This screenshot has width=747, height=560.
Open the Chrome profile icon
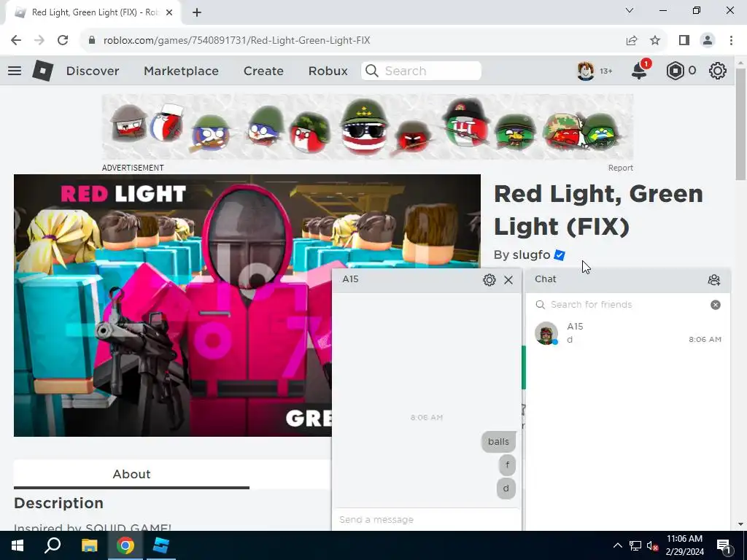coord(708,40)
